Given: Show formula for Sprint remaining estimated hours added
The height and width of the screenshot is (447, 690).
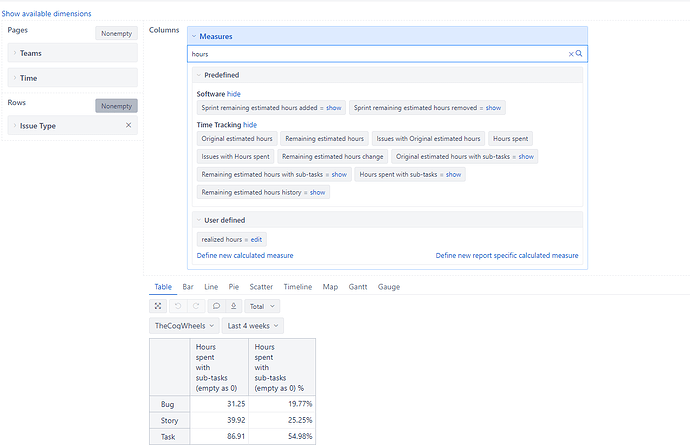Looking at the screenshot, I should pyautogui.click(x=334, y=108).
